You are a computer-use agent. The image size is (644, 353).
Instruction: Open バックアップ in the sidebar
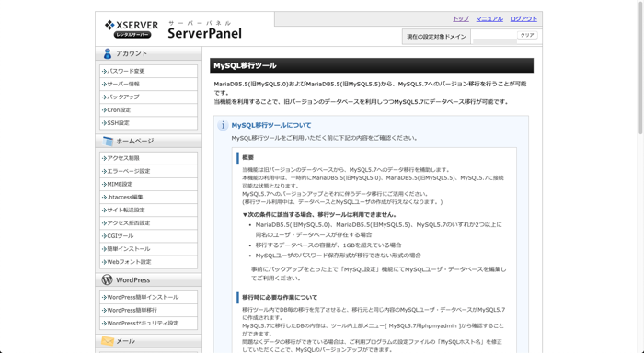[148, 97]
